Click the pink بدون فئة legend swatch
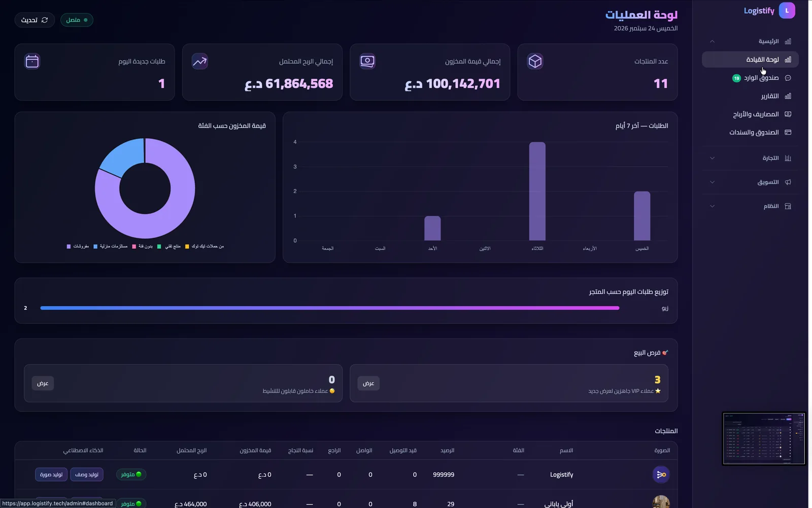The image size is (812, 508). coord(134,246)
